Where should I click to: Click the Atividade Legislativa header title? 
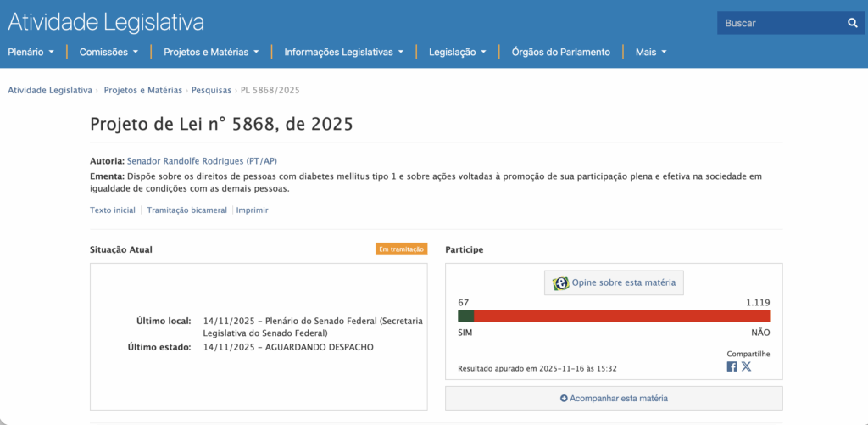pyautogui.click(x=106, y=22)
